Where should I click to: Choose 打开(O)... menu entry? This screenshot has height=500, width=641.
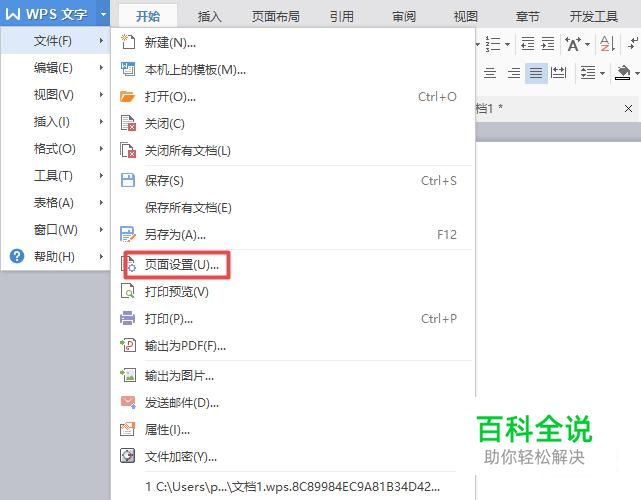point(291,97)
